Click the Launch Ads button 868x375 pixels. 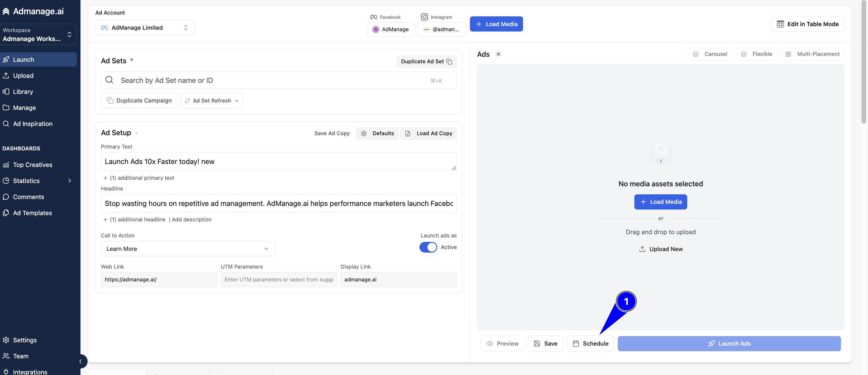(729, 343)
